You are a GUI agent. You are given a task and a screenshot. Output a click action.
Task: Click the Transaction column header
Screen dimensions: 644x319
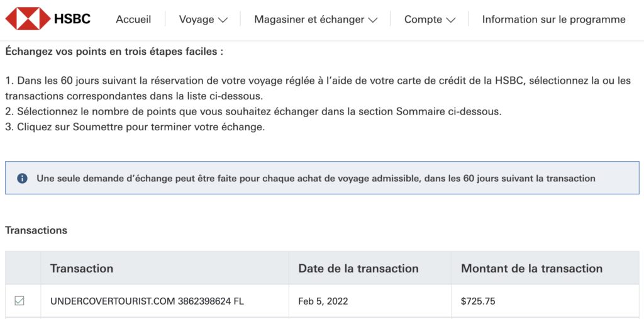(x=82, y=269)
